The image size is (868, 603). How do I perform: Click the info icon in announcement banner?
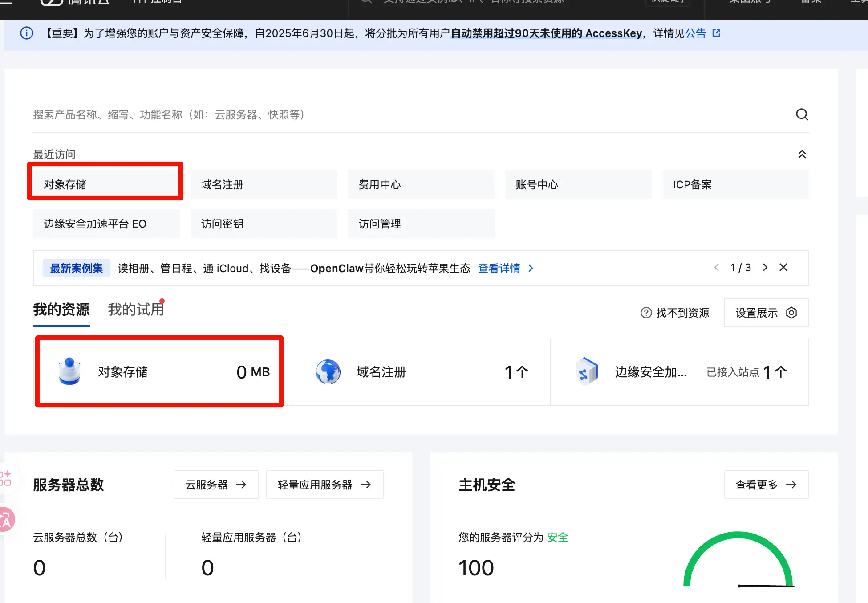[27, 33]
